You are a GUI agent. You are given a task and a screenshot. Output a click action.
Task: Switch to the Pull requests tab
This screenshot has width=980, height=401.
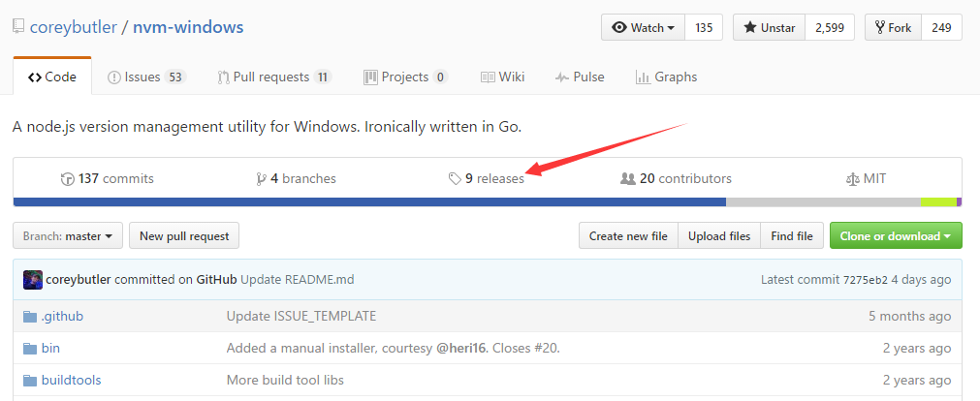pos(274,77)
